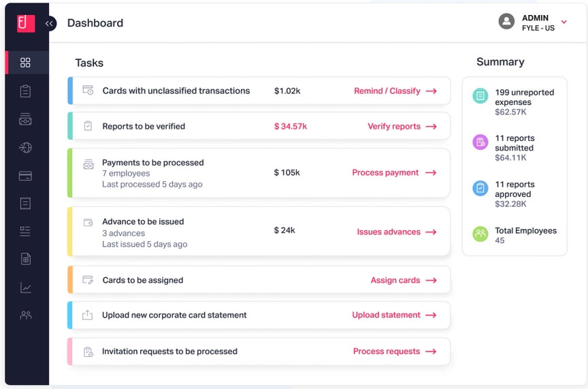Expand the ADMIN account dropdown arrow

[563, 22]
